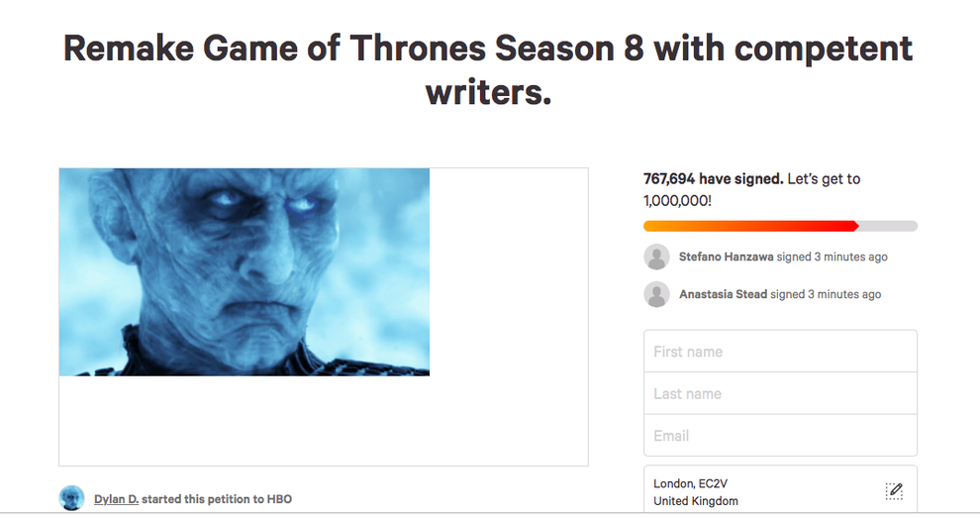
Task: Select the Anastasia Stead signer name
Action: (x=723, y=294)
